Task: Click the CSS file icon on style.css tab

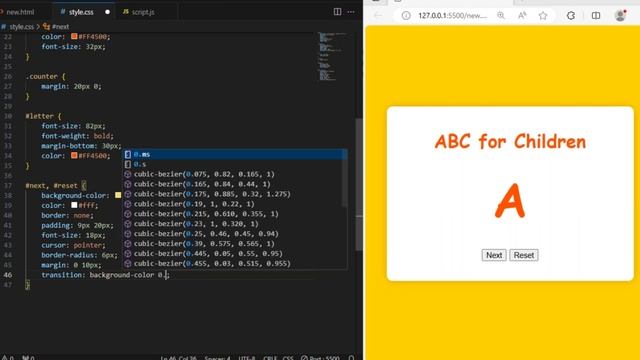Action: coord(63,12)
